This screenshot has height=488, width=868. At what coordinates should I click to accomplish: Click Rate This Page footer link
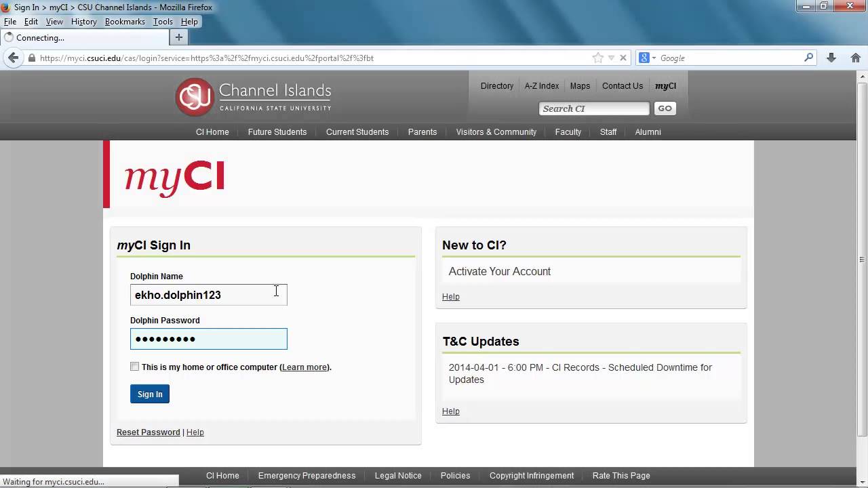coord(621,476)
